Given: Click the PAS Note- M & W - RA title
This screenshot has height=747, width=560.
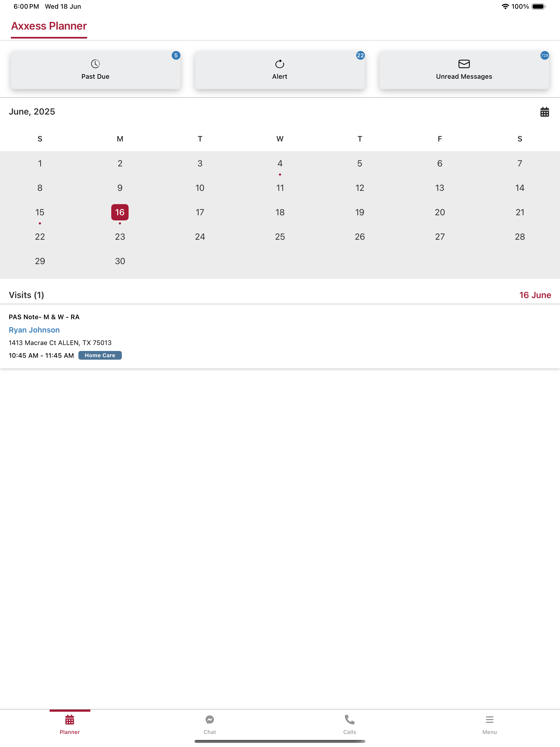Looking at the screenshot, I should (44, 317).
